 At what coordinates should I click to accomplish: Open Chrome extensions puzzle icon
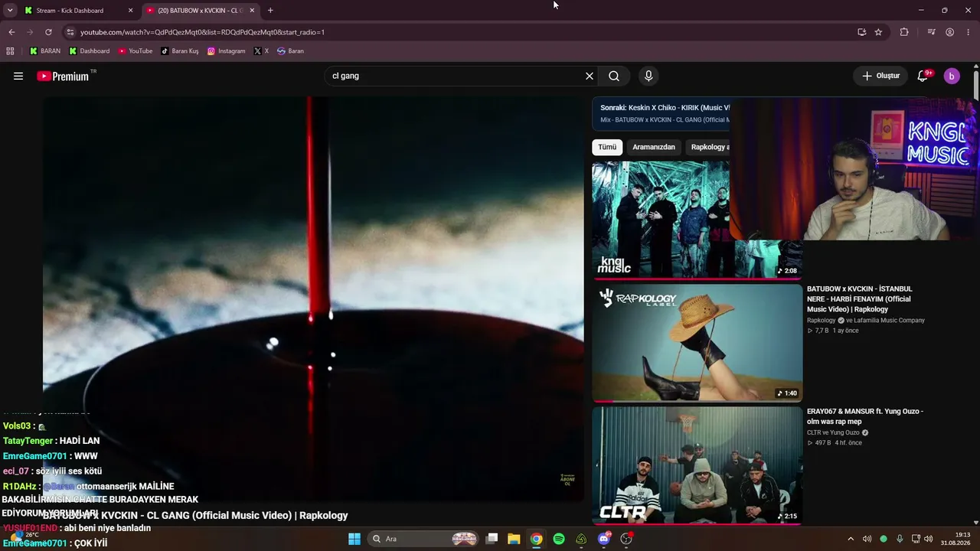click(904, 32)
